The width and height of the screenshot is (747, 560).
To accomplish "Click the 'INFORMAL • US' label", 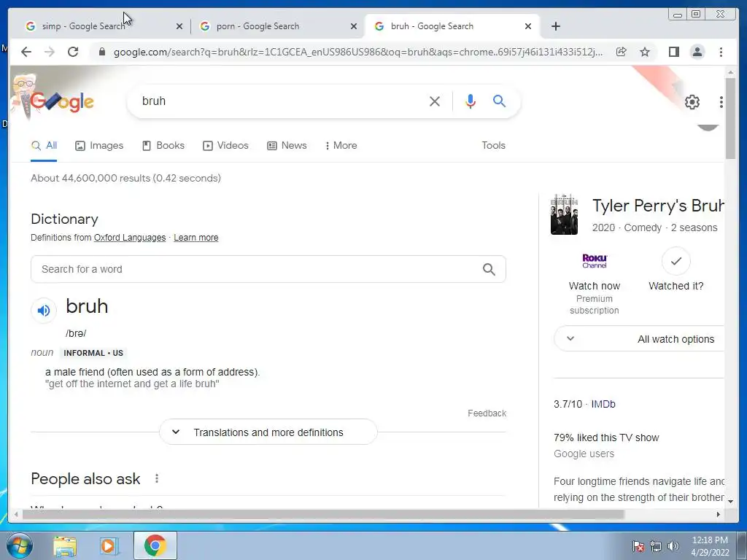I will pyautogui.click(x=93, y=353).
